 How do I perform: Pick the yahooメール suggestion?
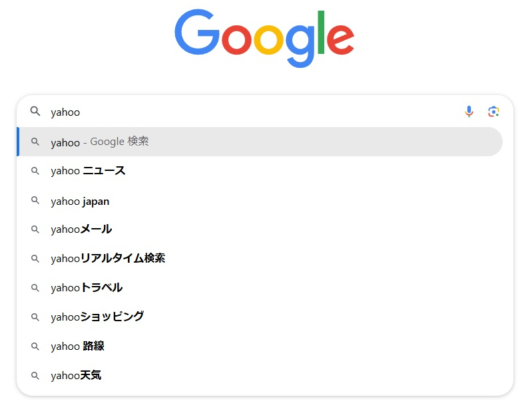click(81, 229)
